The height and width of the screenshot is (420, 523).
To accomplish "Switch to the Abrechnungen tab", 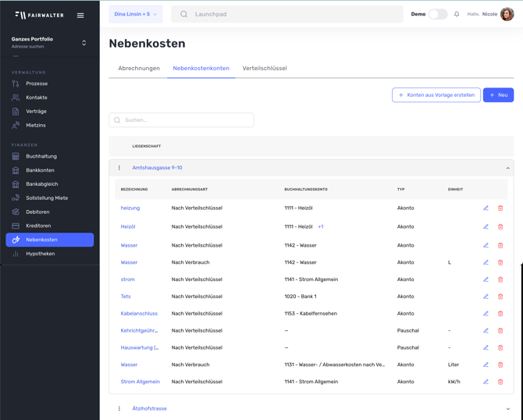I will 139,69.
